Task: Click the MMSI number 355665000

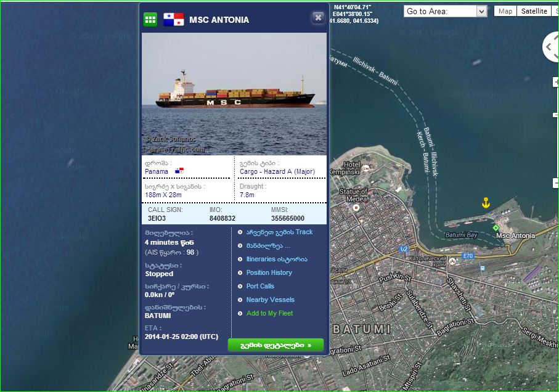Action: pyautogui.click(x=288, y=218)
